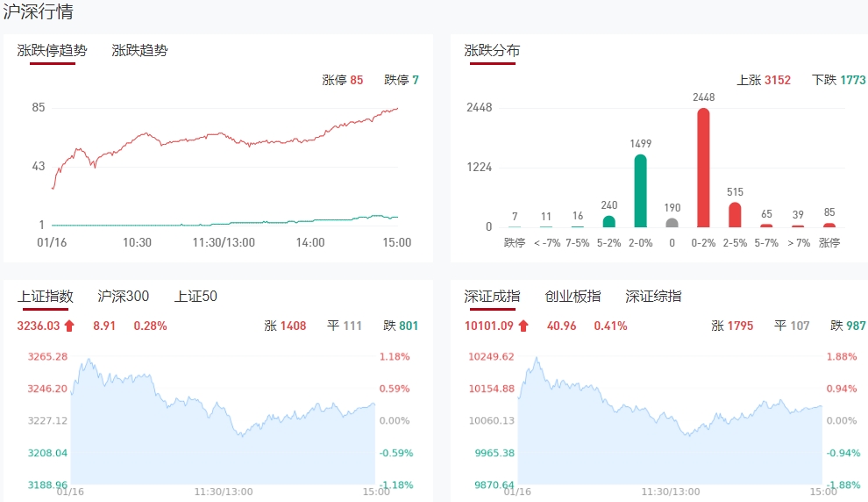Click the 10:30 time label on trend chart
The height and width of the screenshot is (502, 868).
point(137,243)
